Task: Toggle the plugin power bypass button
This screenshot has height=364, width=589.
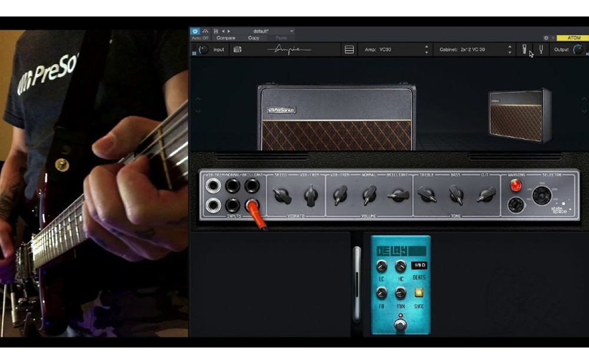Action: coord(195,31)
